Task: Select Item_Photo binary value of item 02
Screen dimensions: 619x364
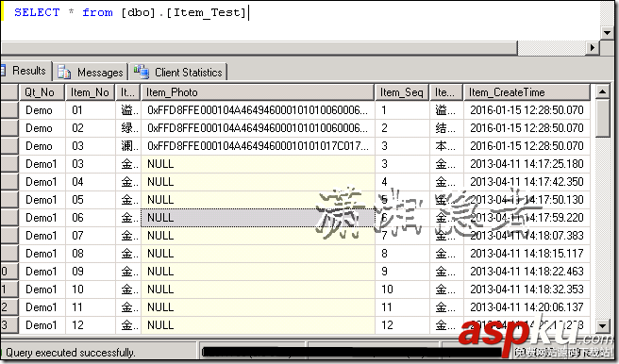Action: [x=258, y=128]
